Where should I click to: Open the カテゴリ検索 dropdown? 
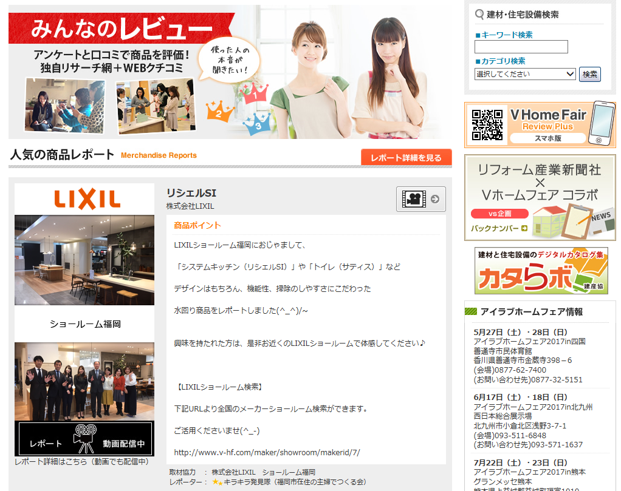tap(525, 74)
